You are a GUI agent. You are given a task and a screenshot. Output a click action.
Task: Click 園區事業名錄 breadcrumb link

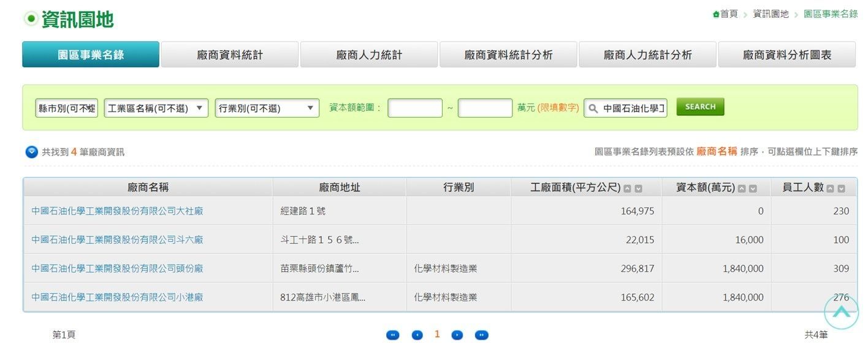pyautogui.click(x=831, y=14)
